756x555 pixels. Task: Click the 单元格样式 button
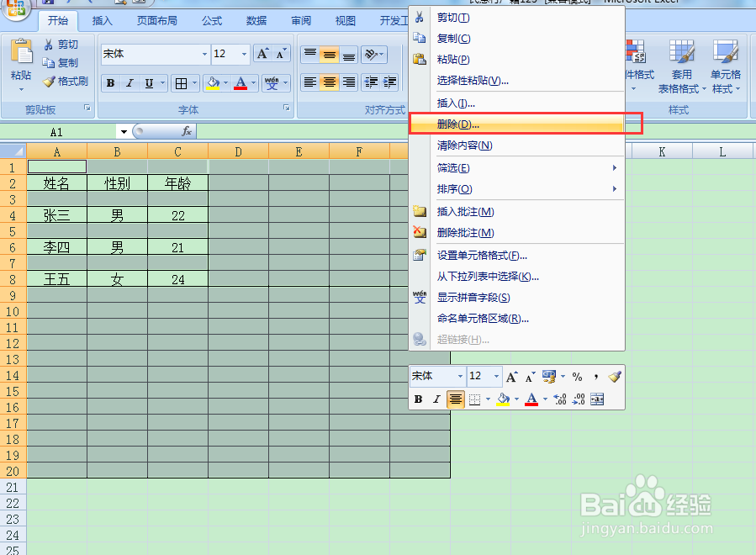tap(726, 67)
